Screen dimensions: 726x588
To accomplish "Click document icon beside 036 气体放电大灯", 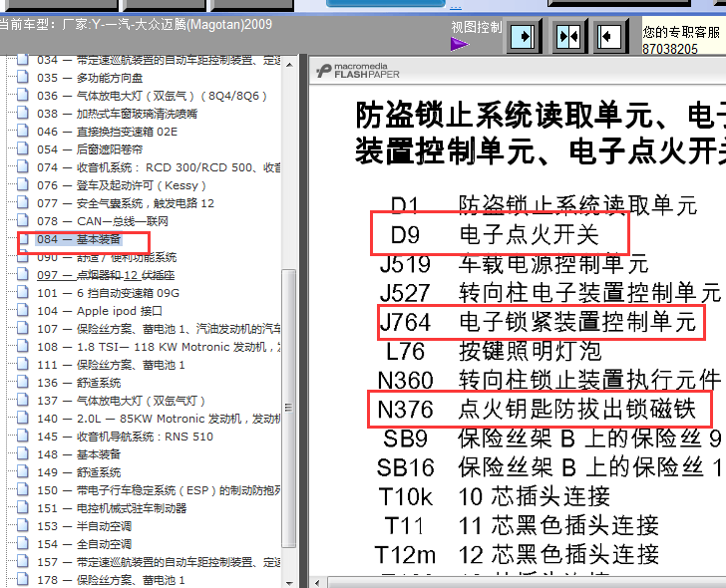I will click(x=22, y=95).
